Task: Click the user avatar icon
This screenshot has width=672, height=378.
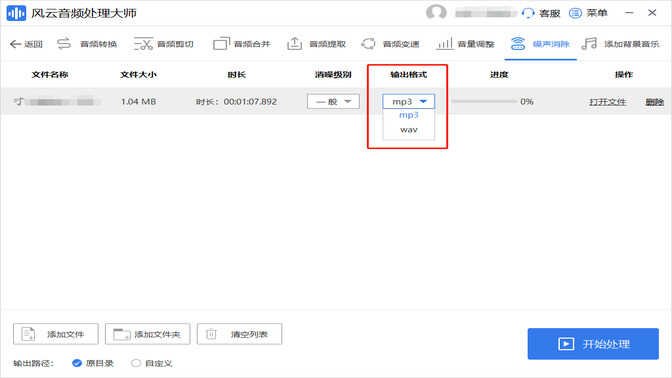Action: point(436,13)
